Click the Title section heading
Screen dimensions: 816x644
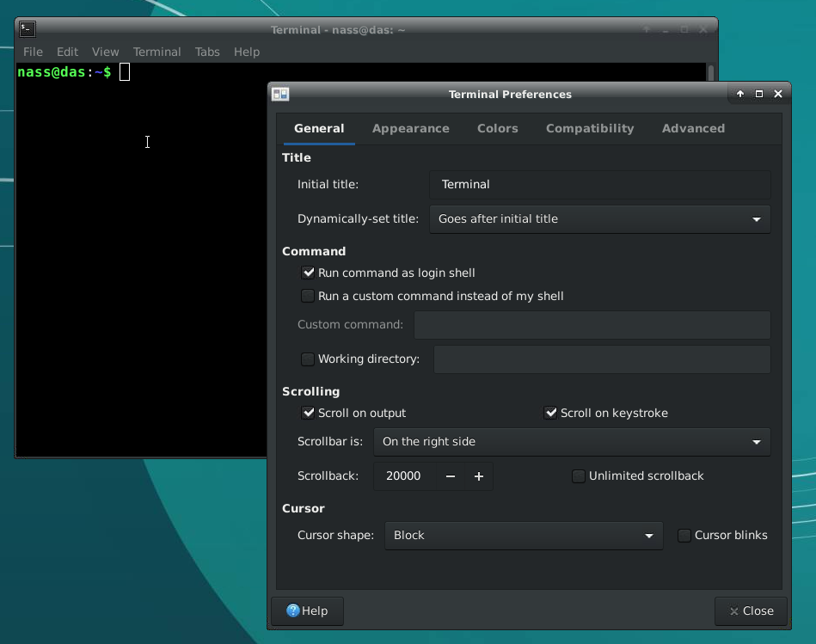[296, 157]
